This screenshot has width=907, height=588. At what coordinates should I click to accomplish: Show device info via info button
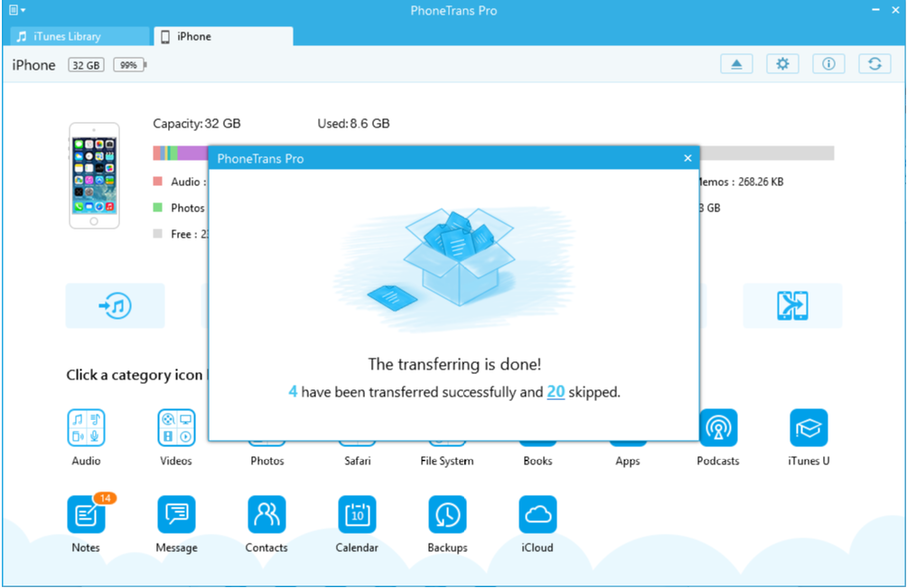coord(828,64)
